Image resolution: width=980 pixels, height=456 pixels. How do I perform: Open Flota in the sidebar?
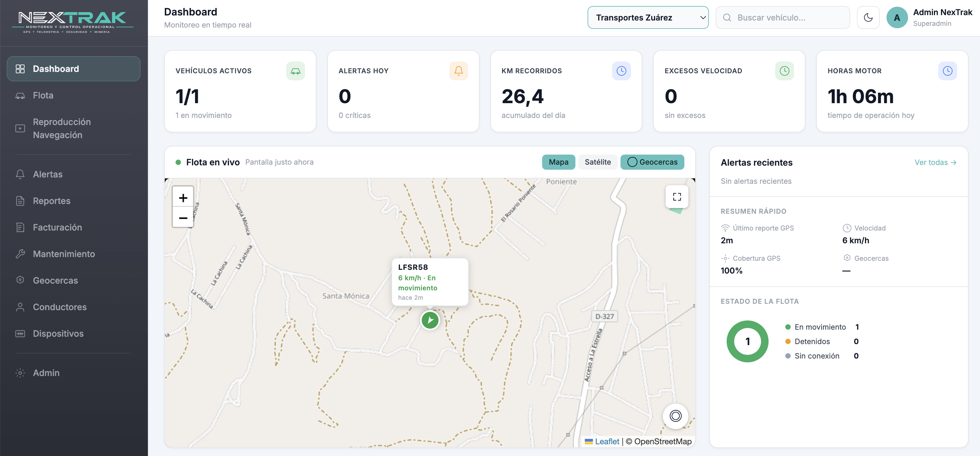(73, 95)
